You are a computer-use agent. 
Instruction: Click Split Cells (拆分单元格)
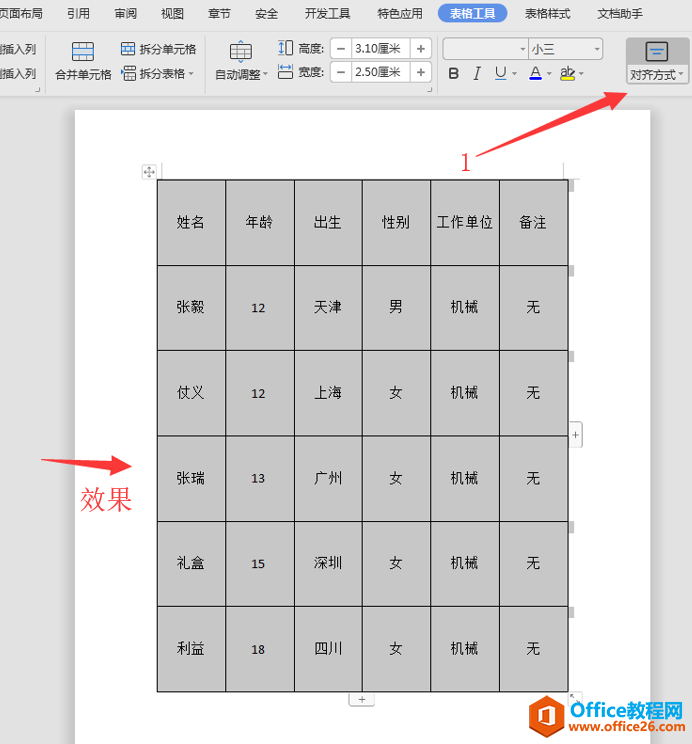click(159, 49)
